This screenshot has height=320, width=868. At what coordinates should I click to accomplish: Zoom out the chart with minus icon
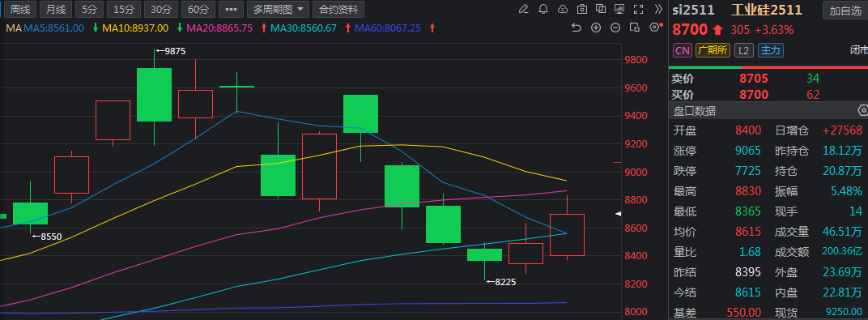(x=615, y=28)
